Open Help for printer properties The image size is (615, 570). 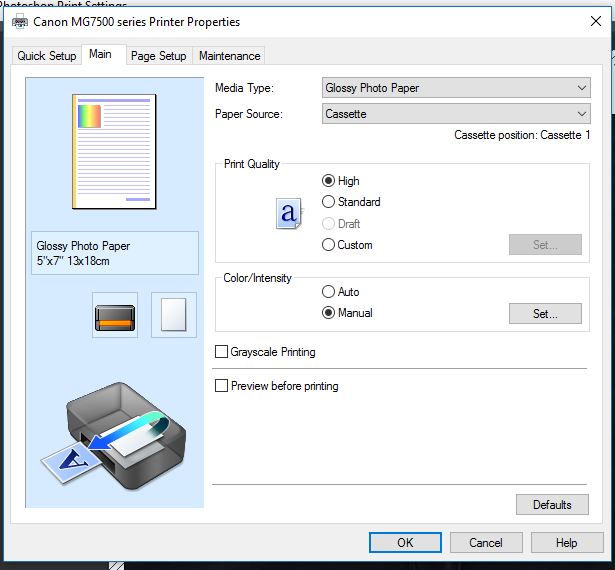[x=567, y=543]
